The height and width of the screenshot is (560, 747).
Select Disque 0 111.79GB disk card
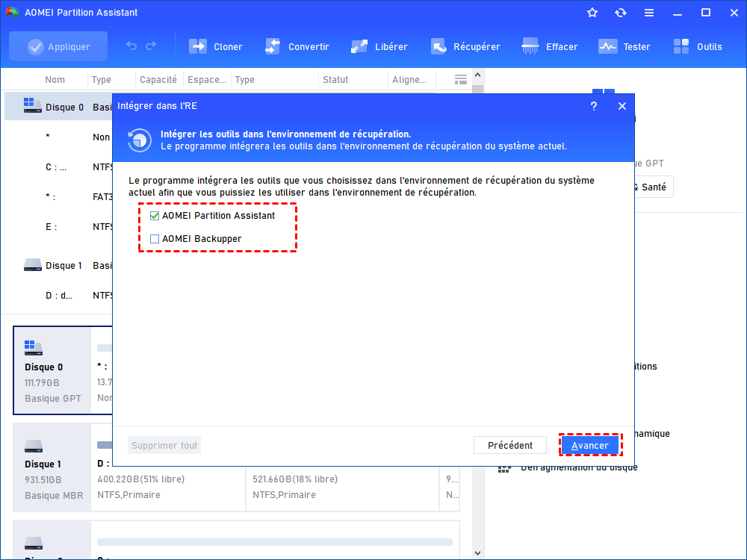[52, 370]
